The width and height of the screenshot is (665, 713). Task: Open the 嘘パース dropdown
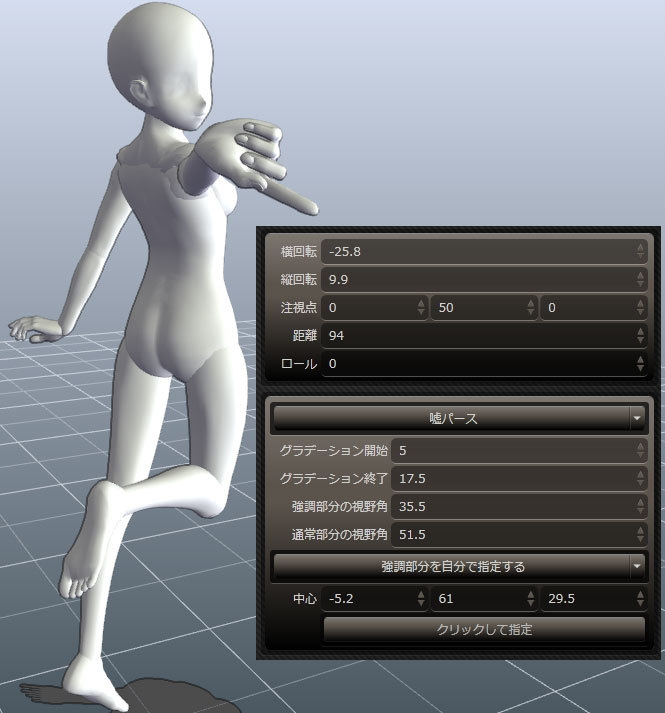point(637,418)
